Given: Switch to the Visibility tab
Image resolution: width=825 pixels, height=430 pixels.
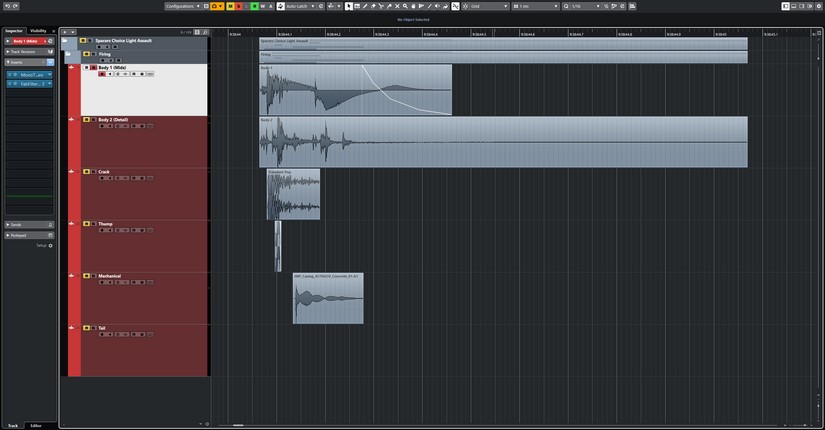Looking at the screenshot, I should pos(38,31).
